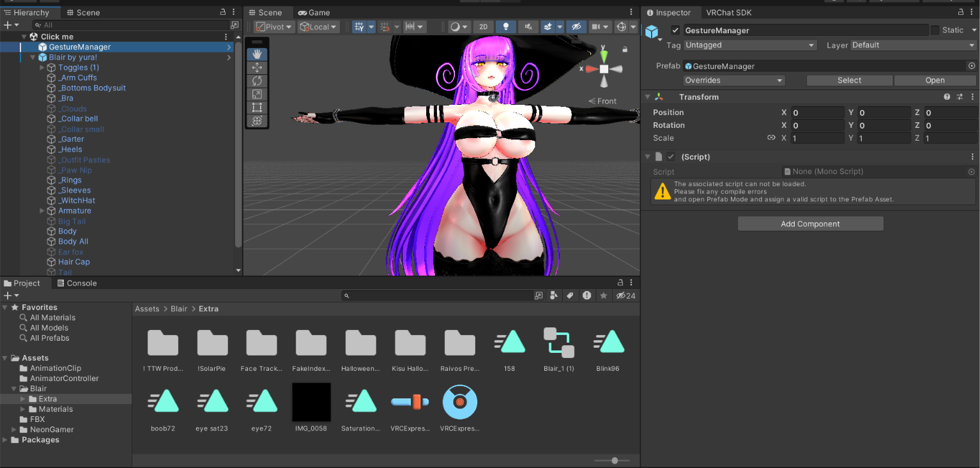980x468 pixels.
Task: Open Transform preset settings icon
Action: point(960,97)
